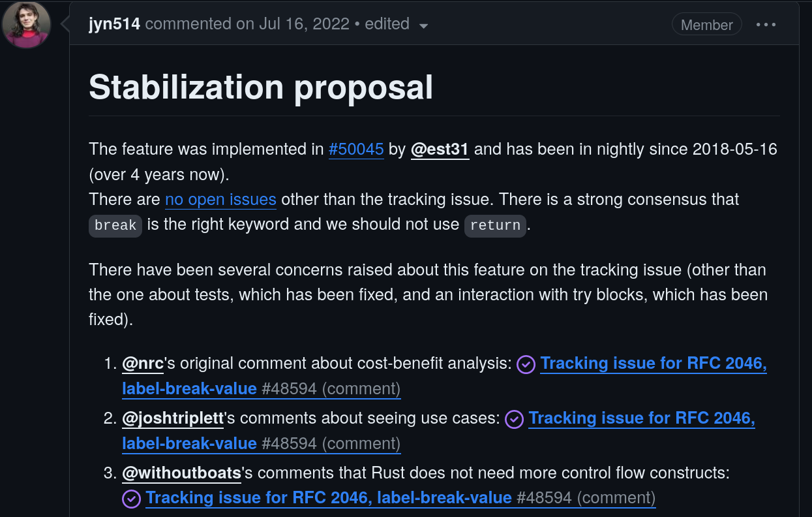The image size is (812, 517).
Task: Open Tracking issue link in item 3
Action: pyautogui.click(x=329, y=497)
